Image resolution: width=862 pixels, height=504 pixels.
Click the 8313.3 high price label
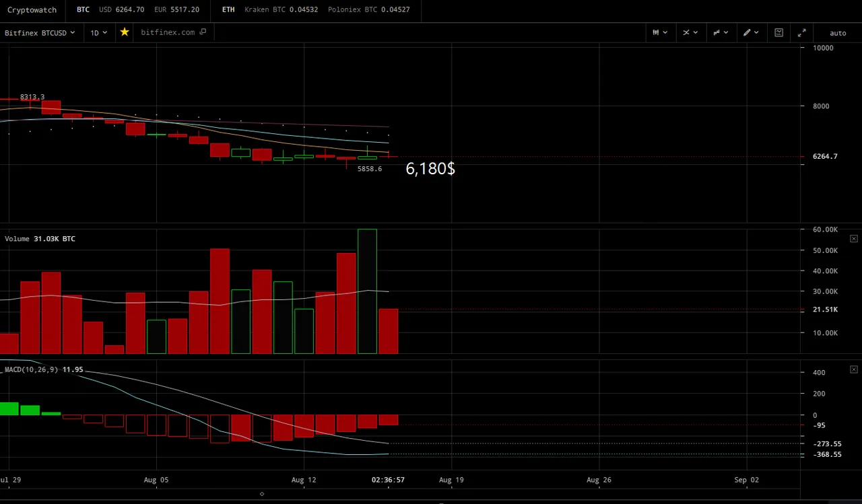pyautogui.click(x=32, y=97)
